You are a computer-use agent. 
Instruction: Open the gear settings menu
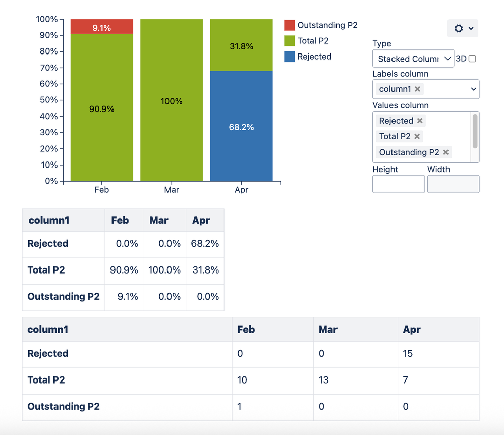click(x=462, y=28)
